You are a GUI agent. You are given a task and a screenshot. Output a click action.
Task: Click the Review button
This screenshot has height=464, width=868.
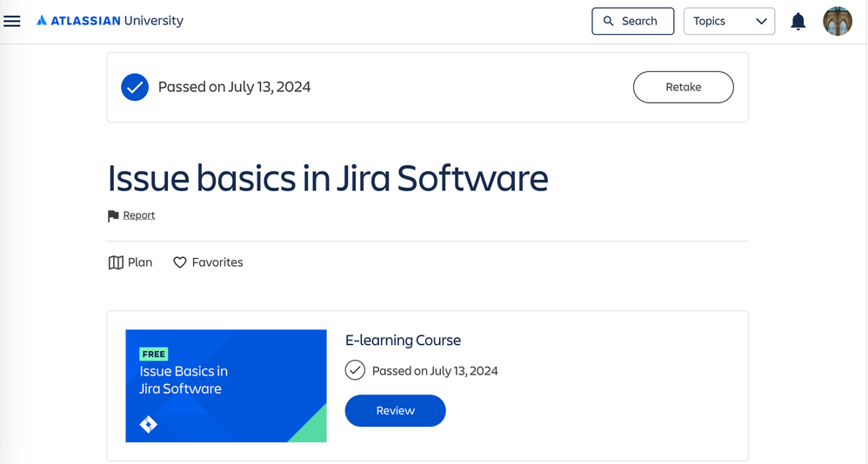[x=395, y=410]
